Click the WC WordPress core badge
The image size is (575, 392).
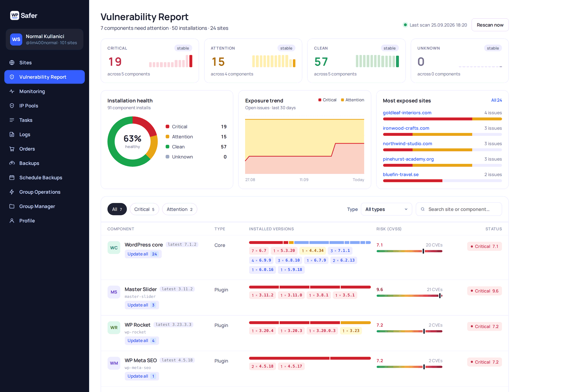[114, 248]
